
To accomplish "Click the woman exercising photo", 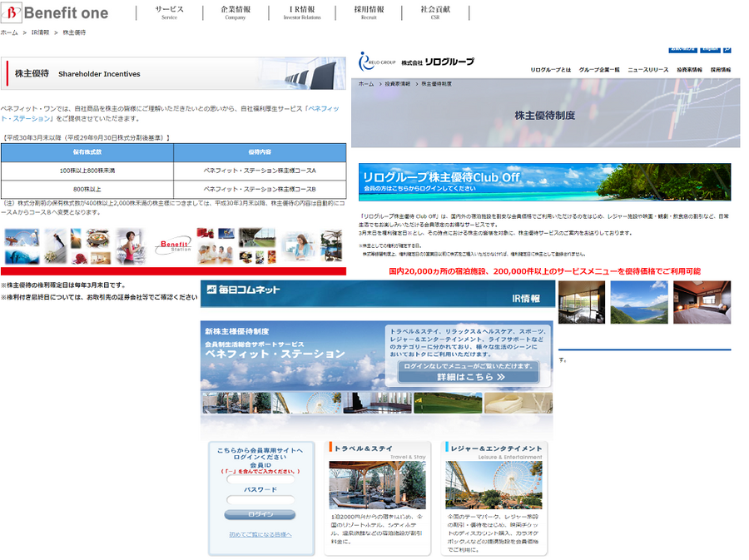I will click(130, 246).
